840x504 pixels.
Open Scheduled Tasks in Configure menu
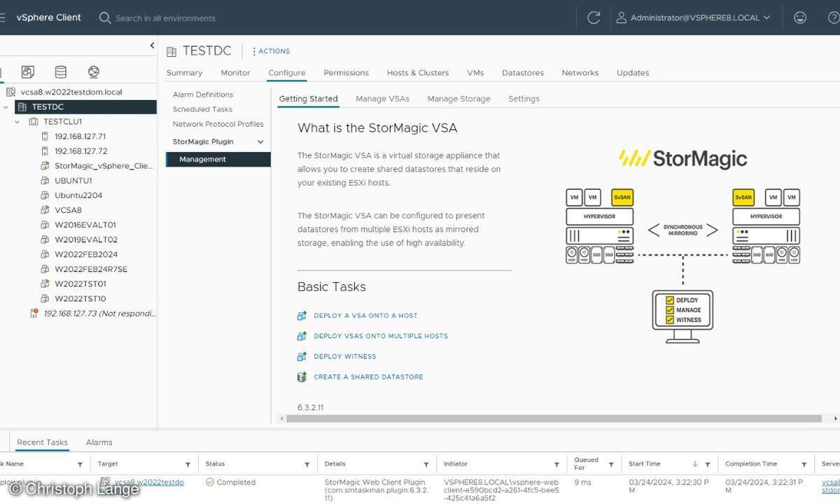(202, 109)
